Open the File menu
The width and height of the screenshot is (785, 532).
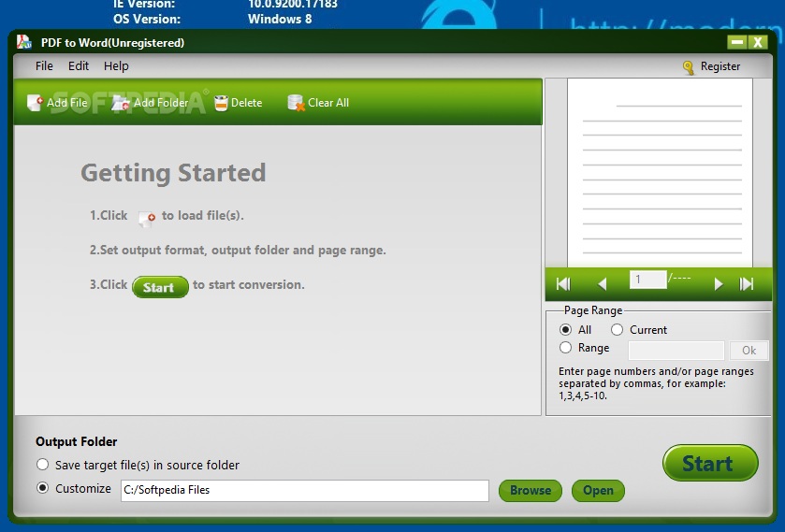tap(44, 66)
